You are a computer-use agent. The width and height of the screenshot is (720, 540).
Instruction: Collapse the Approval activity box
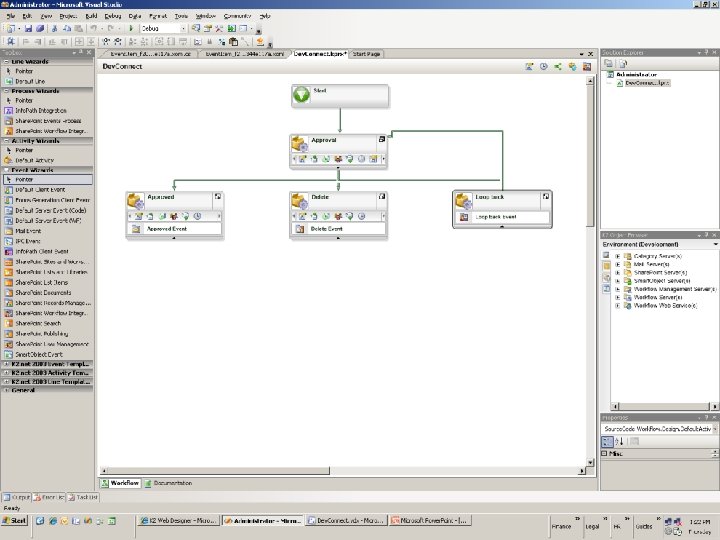[382, 139]
